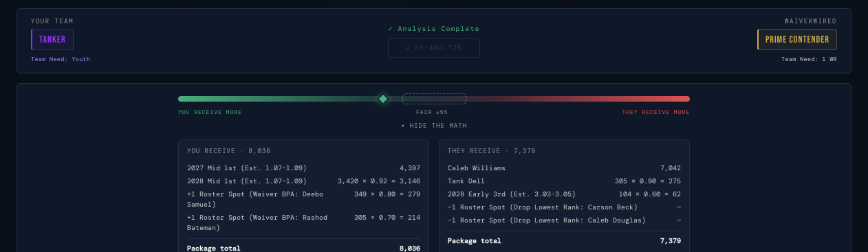Click the YOU RECEIVE MORE label

210,112
